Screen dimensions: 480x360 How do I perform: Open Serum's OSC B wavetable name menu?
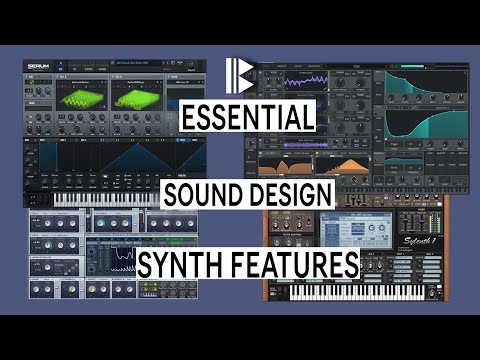[137, 82]
